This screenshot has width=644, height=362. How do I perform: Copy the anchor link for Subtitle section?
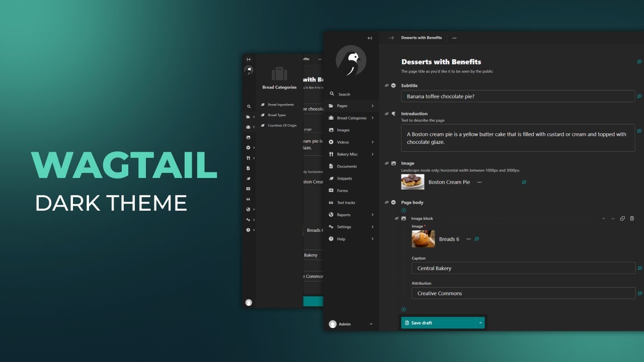pyautogui.click(x=387, y=85)
